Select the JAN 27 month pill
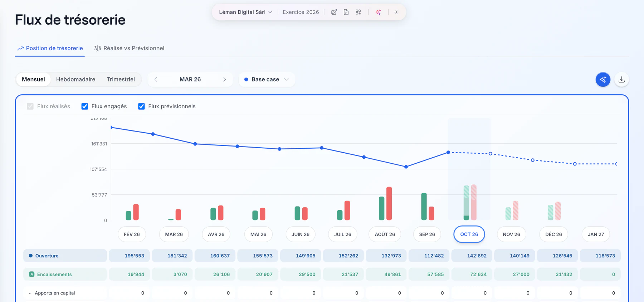644x302 pixels. pyautogui.click(x=596, y=234)
